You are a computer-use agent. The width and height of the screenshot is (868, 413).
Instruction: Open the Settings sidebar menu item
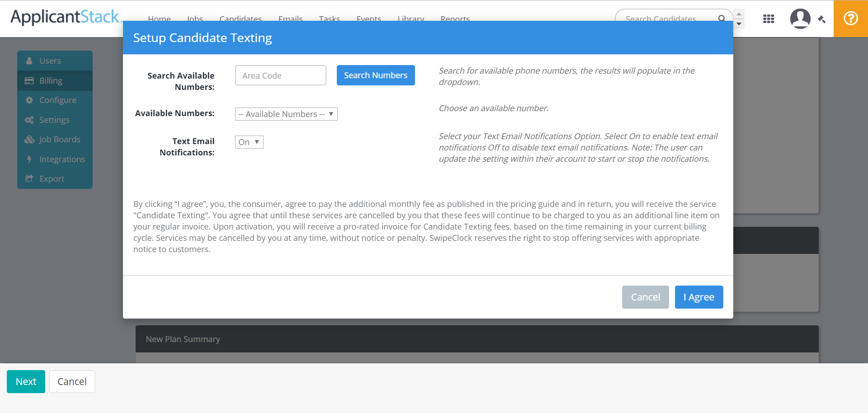pos(54,120)
